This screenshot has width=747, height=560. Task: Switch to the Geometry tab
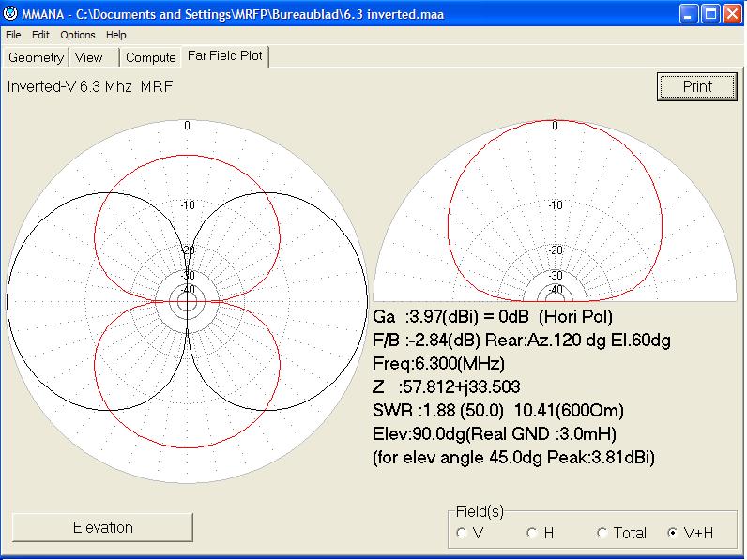(x=37, y=57)
